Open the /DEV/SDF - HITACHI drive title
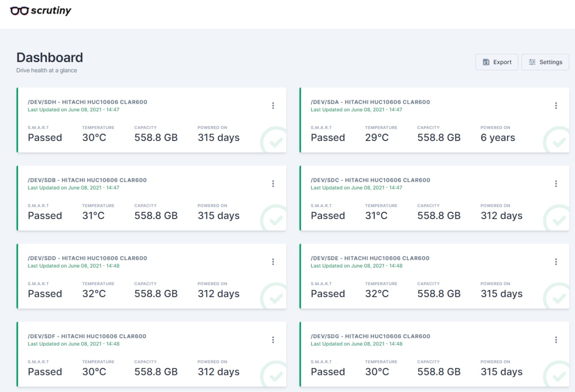 point(87,336)
